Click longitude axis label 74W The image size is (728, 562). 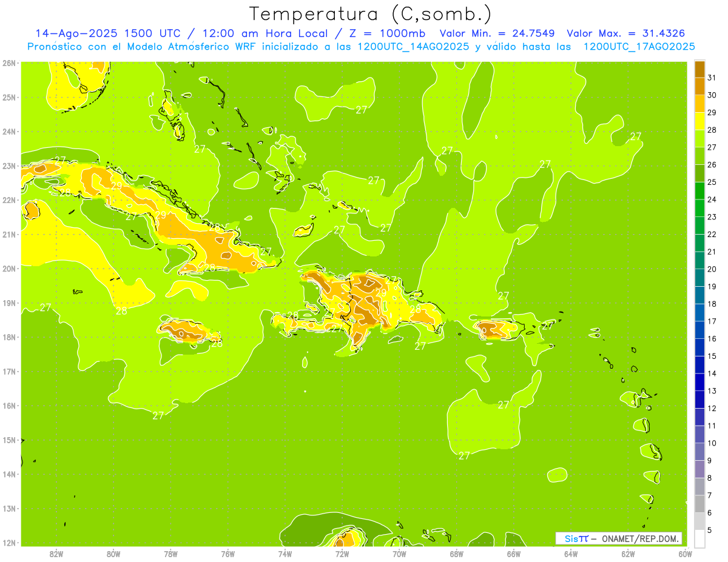(285, 554)
